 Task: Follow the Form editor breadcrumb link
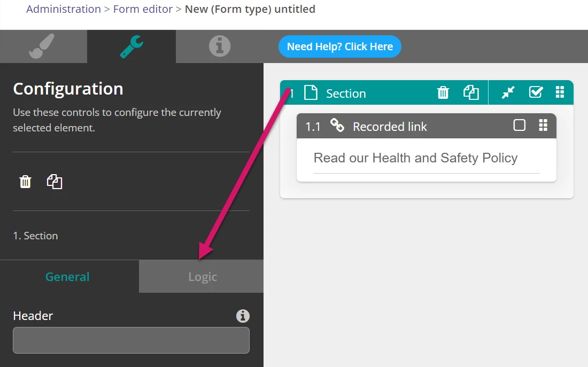[x=143, y=9]
